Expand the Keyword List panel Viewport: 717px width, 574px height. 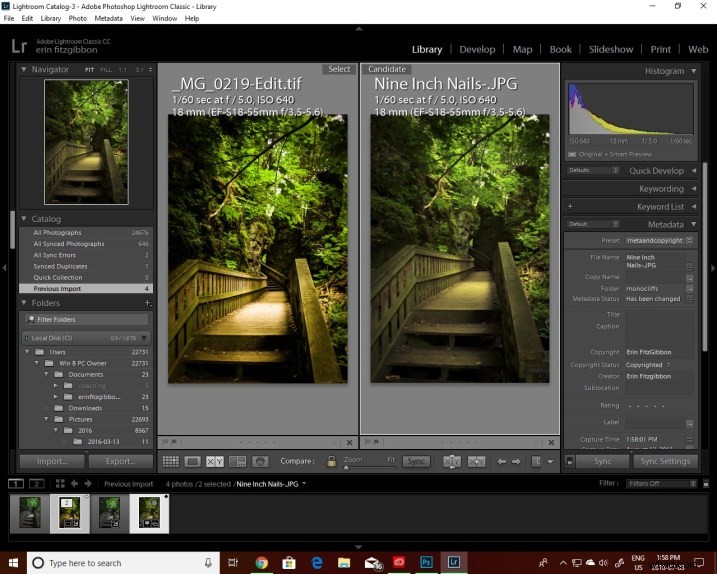tap(694, 207)
